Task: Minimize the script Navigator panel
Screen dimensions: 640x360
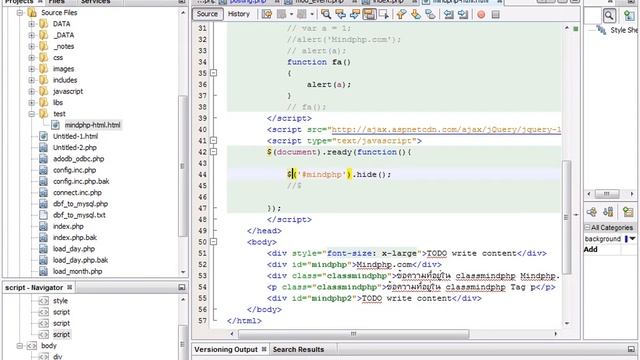Action: coord(182,287)
